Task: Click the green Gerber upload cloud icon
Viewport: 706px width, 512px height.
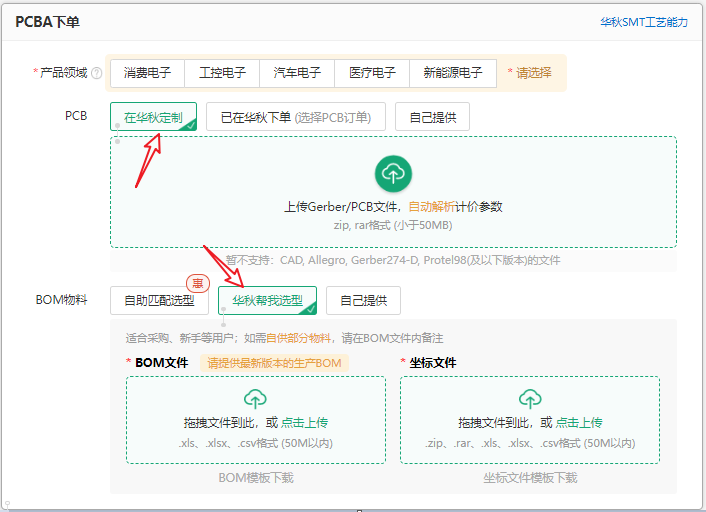Action: click(x=393, y=174)
